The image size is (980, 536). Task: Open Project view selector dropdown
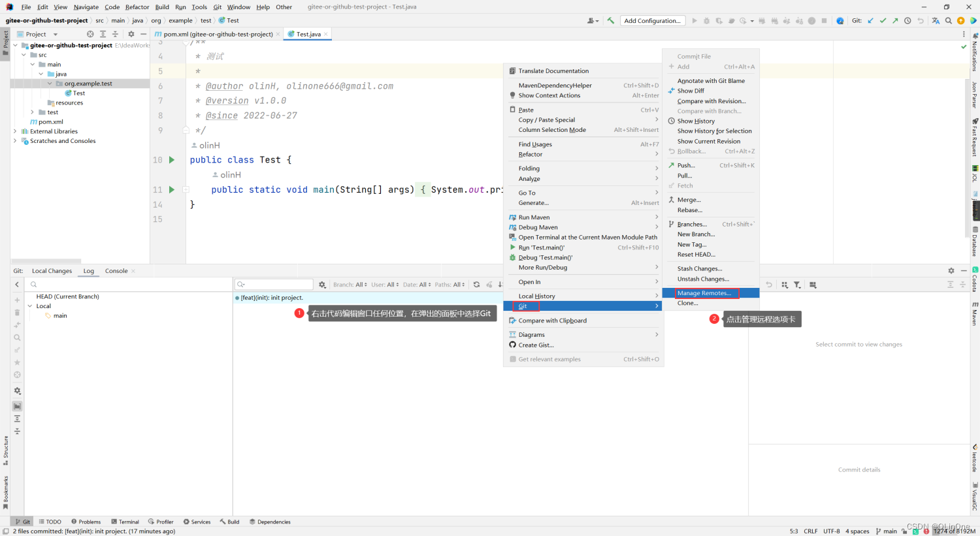pos(38,34)
